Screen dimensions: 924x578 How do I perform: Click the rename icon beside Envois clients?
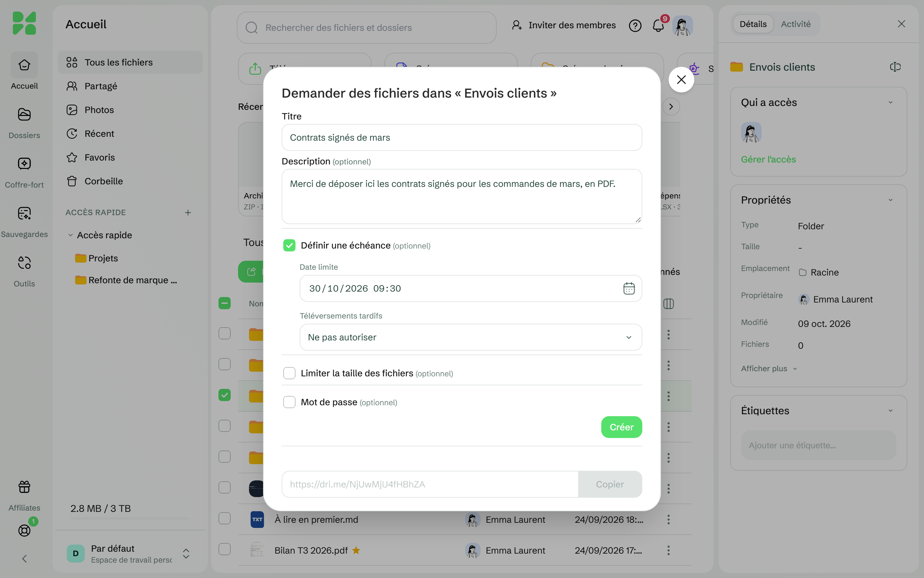[895, 67]
